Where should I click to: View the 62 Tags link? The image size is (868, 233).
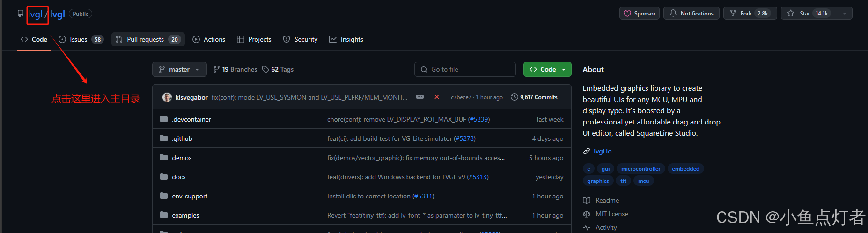point(278,69)
